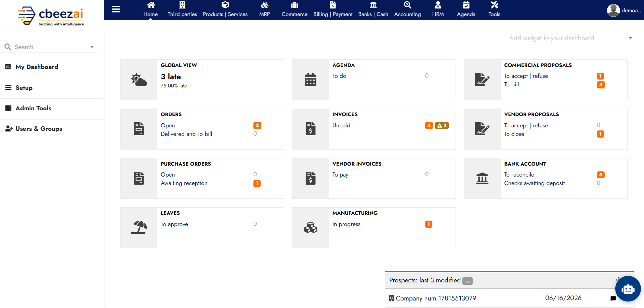The height and width of the screenshot is (308, 644).
Task: Click the Awaiting reception badge 1
Action: pyautogui.click(x=257, y=183)
